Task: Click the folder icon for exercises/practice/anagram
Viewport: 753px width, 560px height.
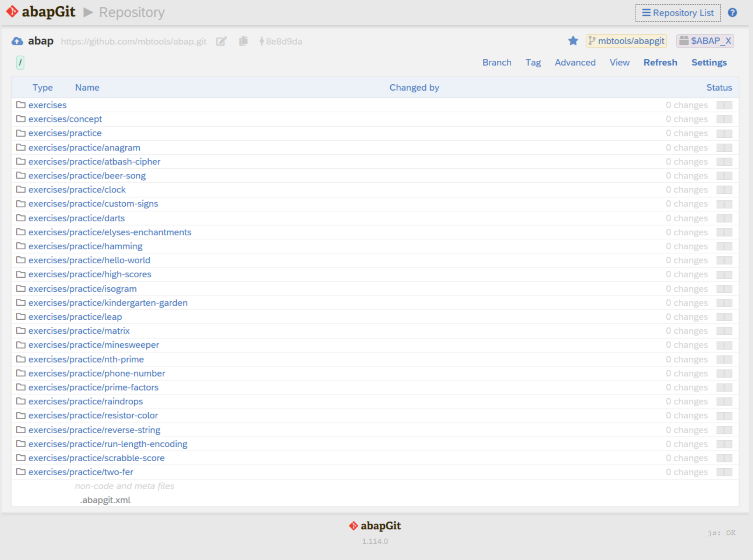Action: (x=21, y=148)
